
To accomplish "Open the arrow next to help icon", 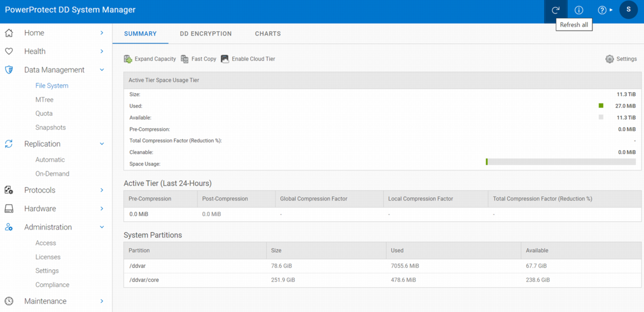I will (611, 10).
